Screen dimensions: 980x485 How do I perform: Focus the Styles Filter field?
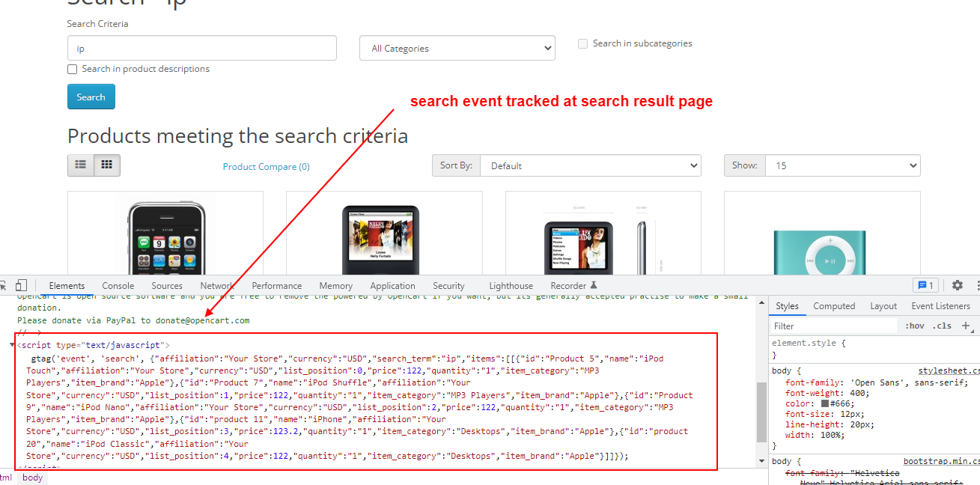tap(833, 326)
